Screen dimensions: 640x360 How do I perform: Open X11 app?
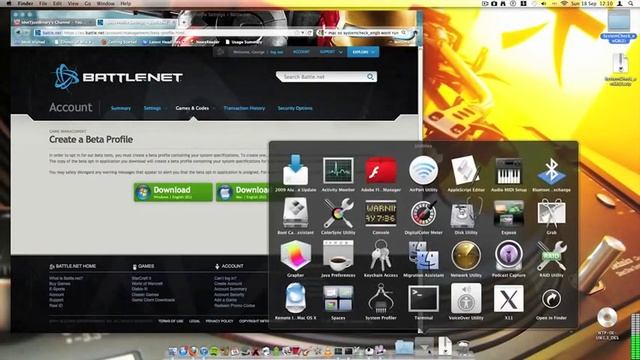pos(509,299)
